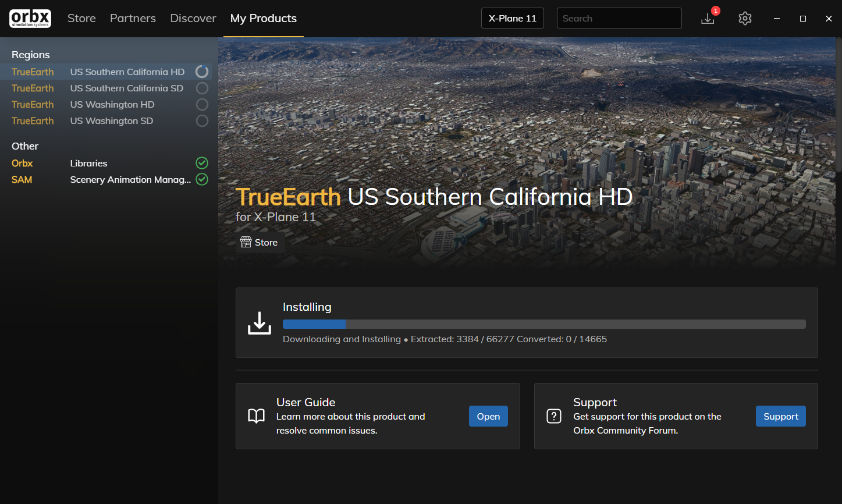842x504 pixels.
Task: Click the Regions section heading
Action: (31, 55)
